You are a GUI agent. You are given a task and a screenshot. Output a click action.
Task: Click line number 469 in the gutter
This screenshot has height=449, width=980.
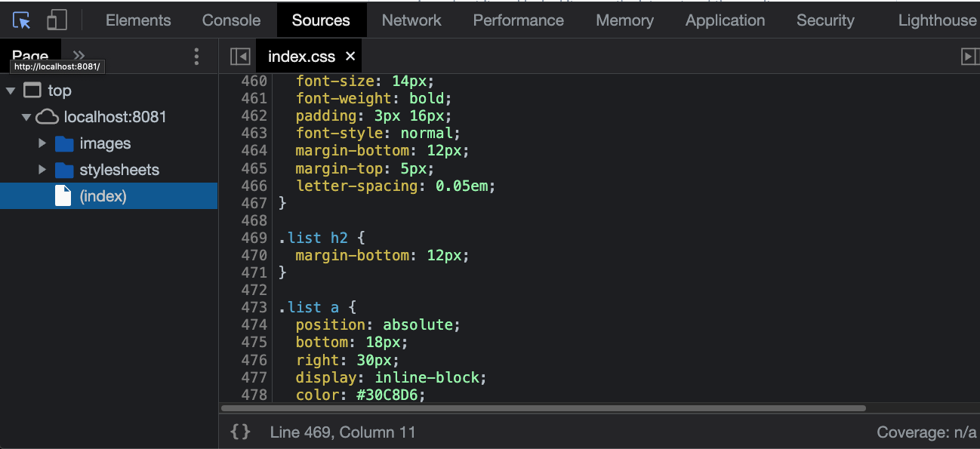[x=254, y=238]
